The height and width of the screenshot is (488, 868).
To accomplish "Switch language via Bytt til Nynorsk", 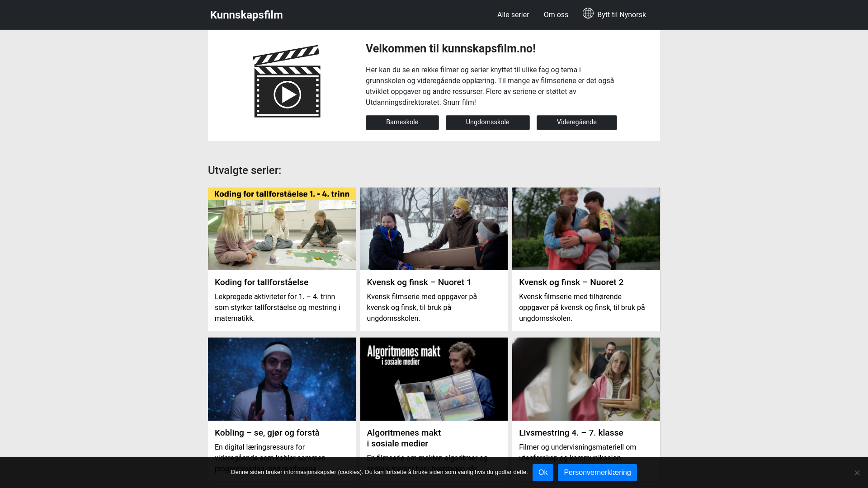I will coord(622,15).
